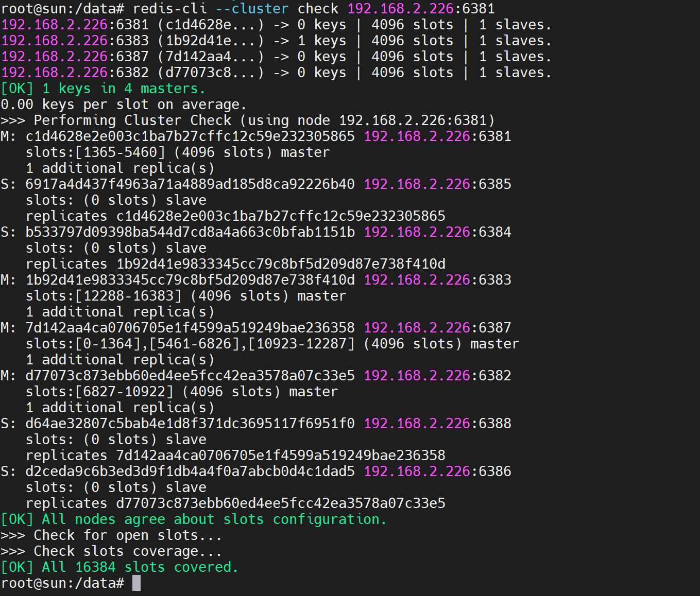Click the '[5461-6826]' slot range
700x596 pixels.
[x=194, y=344]
